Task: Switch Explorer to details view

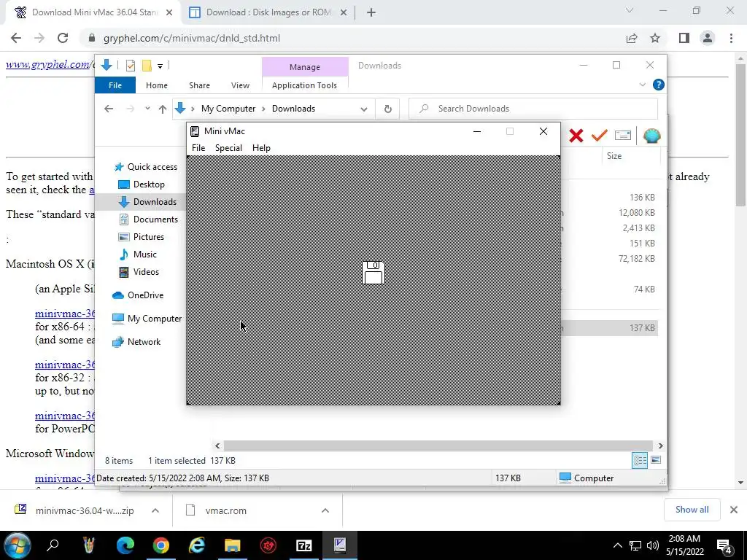Action: 640,461
